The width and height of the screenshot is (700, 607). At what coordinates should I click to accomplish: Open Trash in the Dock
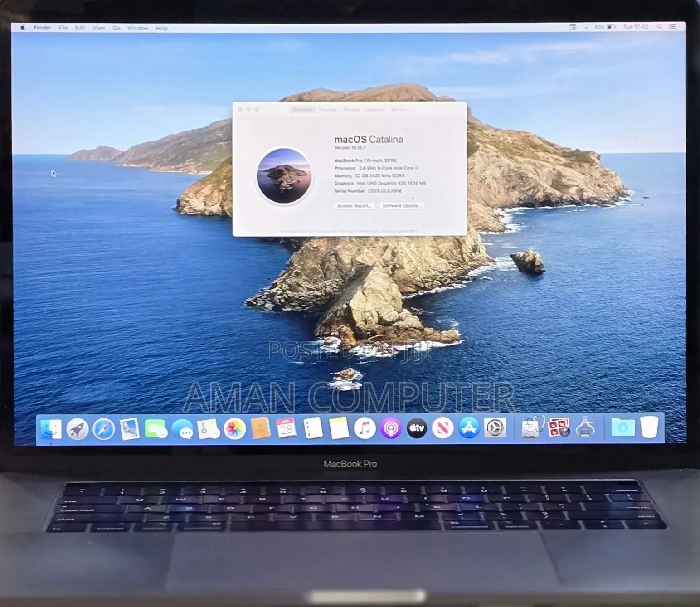coord(649,427)
